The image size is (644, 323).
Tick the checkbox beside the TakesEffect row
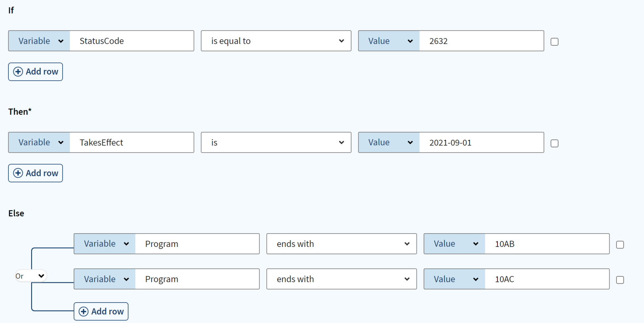point(554,143)
